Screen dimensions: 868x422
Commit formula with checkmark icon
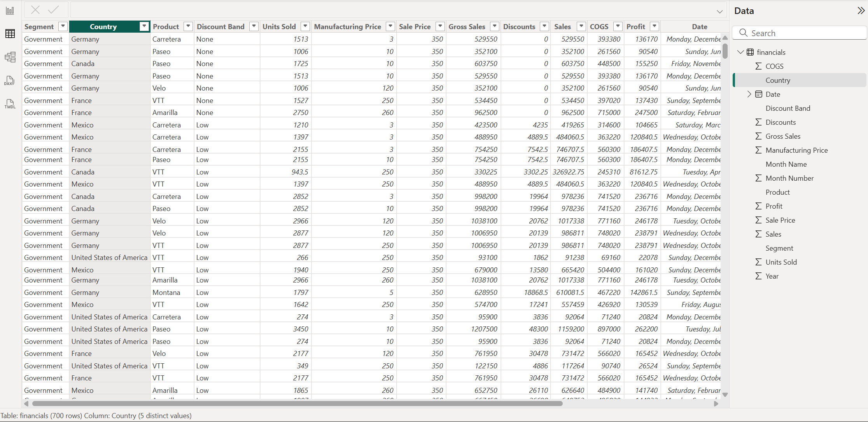(x=53, y=10)
